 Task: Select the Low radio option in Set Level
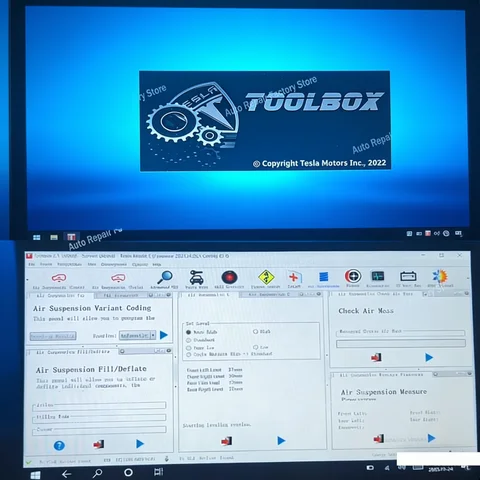[x=255, y=347]
